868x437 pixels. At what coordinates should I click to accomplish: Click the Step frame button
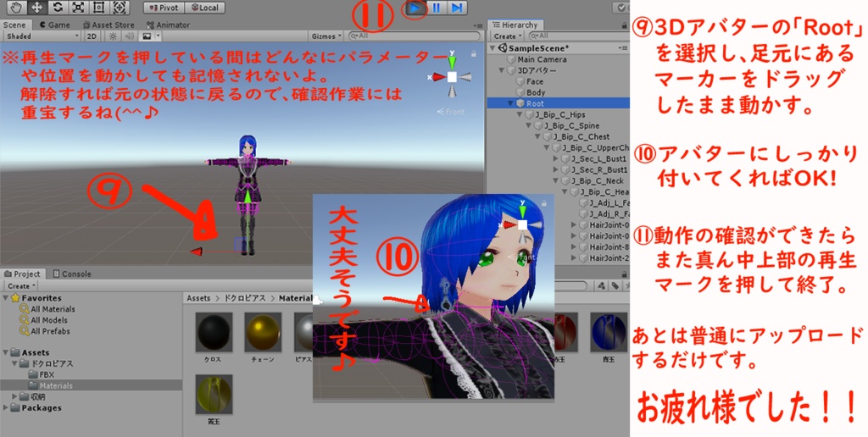point(457,8)
